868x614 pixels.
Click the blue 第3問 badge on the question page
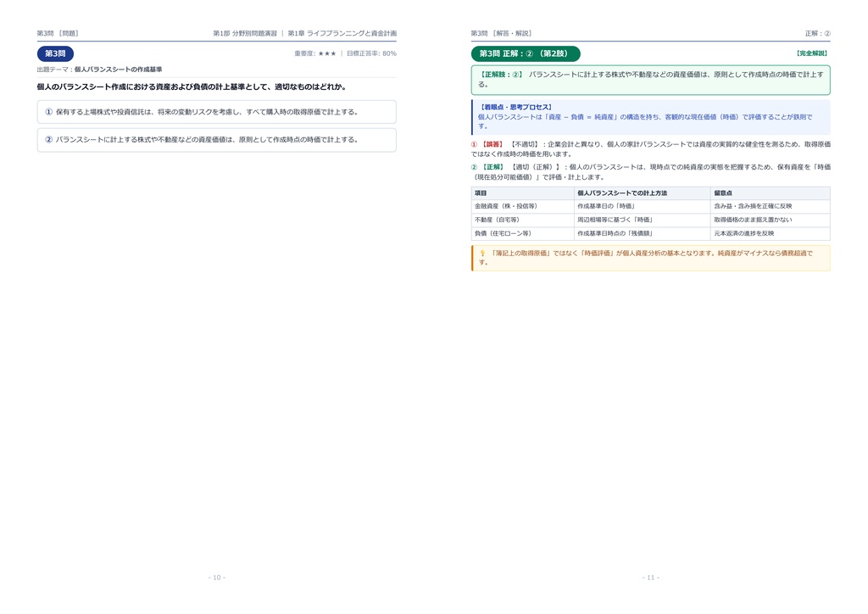coord(55,53)
